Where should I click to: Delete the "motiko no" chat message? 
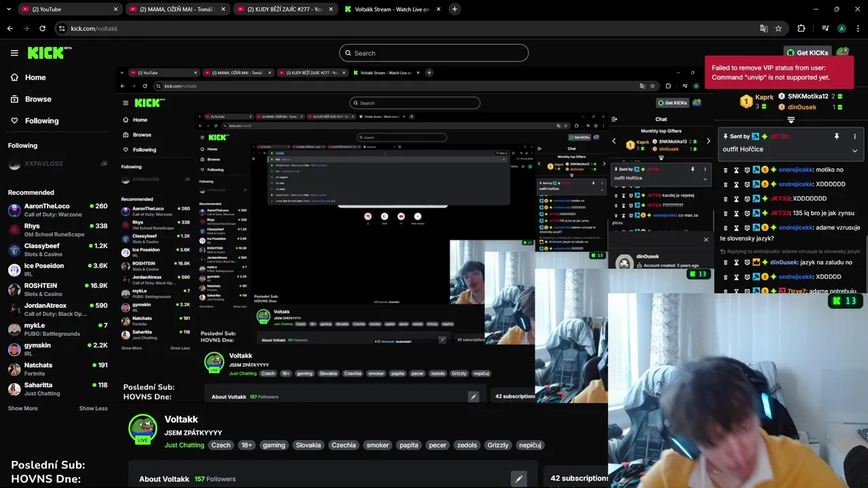(x=726, y=170)
